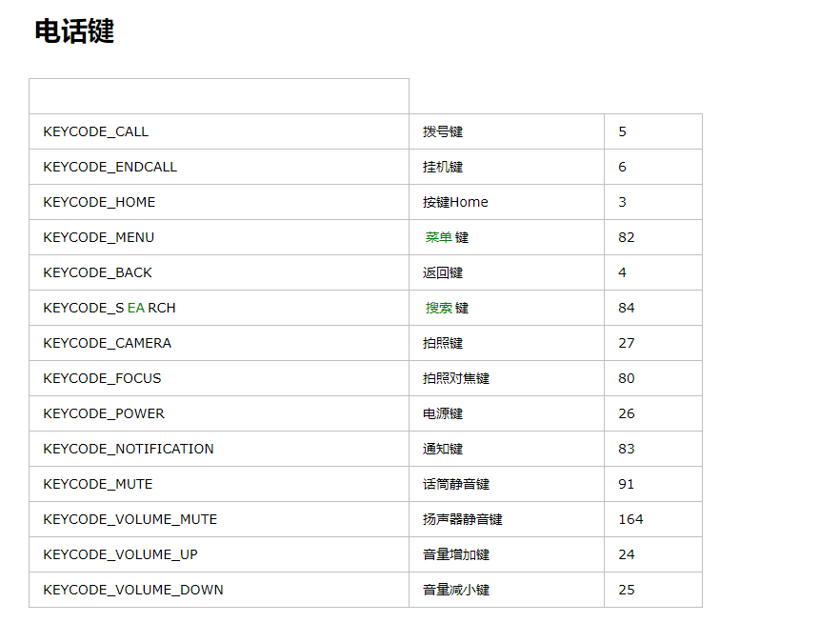840x643 pixels.
Task: Select the 电话键 heading
Action: (74, 31)
